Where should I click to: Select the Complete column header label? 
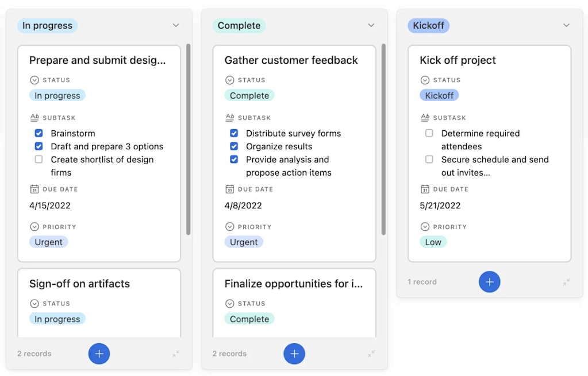tap(239, 25)
